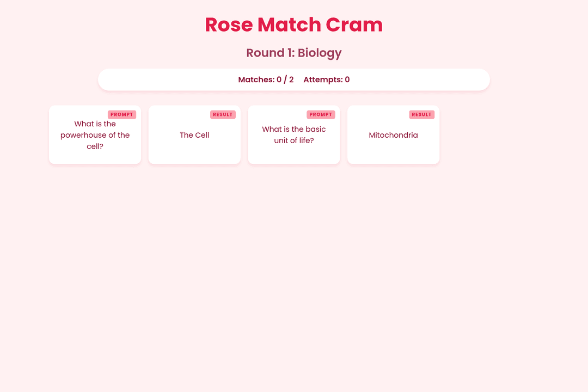The image size is (588, 392).
Task: Click the word Mitochondria
Action: (x=394, y=135)
